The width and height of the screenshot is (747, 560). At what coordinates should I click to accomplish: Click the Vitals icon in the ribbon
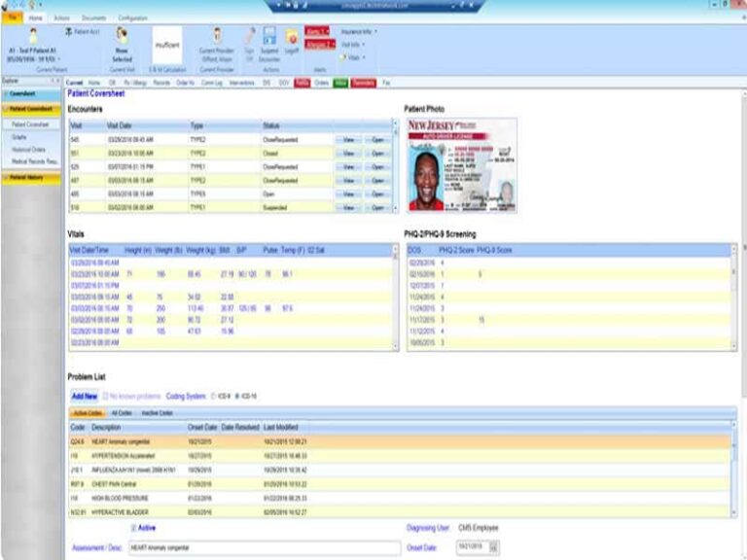343,57
